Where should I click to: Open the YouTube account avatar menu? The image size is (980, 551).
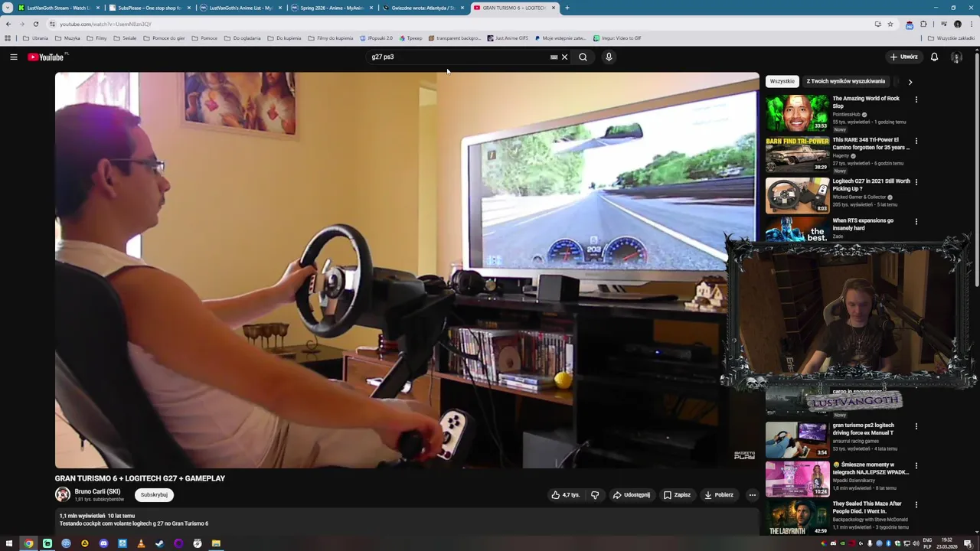point(956,57)
